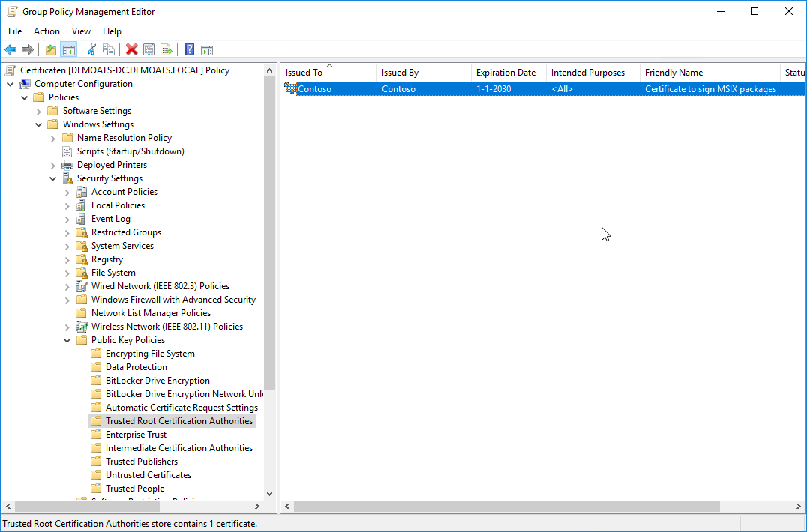Click the red Delete X icon
Image resolution: width=807 pixels, height=532 pixels.
pyautogui.click(x=132, y=50)
